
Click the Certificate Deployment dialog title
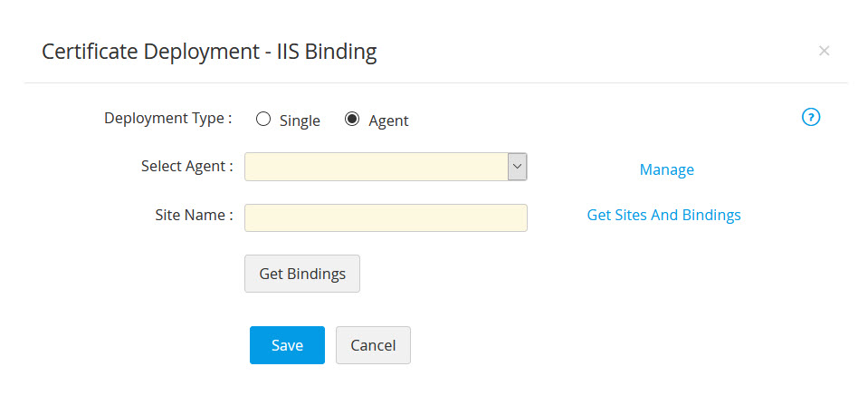(x=209, y=52)
